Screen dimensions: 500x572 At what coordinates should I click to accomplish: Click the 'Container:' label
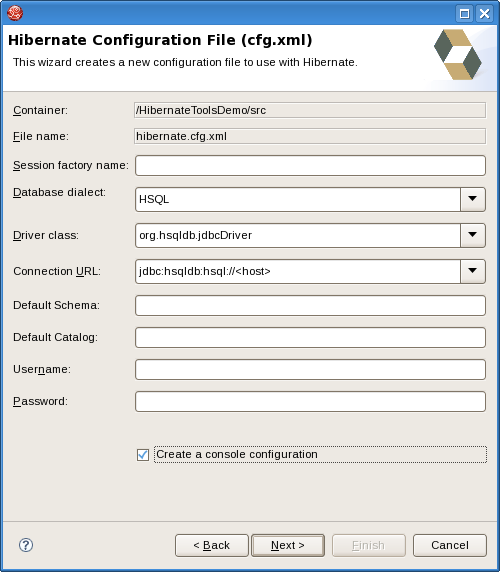pos(40,110)
